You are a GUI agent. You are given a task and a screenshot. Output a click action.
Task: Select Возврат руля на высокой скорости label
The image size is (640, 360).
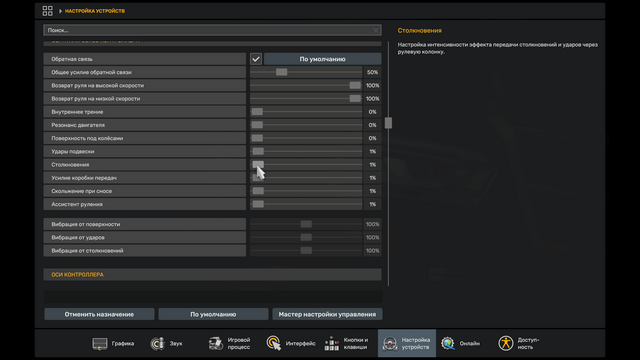[98, 85]
